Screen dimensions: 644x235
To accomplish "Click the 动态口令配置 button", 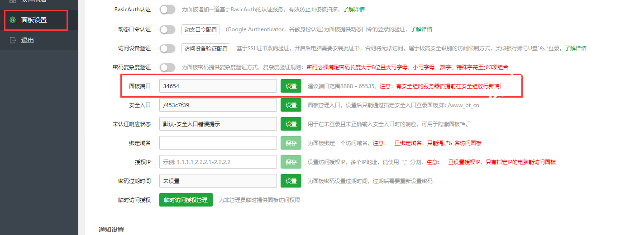I will 200,29.
